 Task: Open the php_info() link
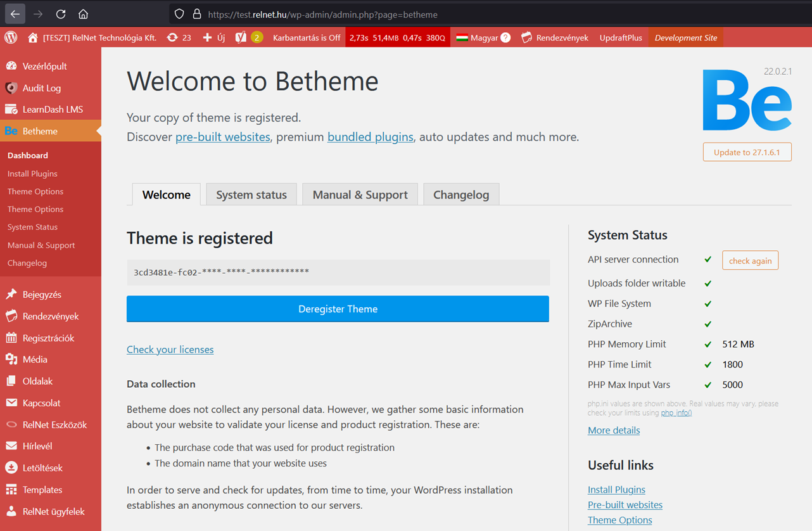coord(676,413)
